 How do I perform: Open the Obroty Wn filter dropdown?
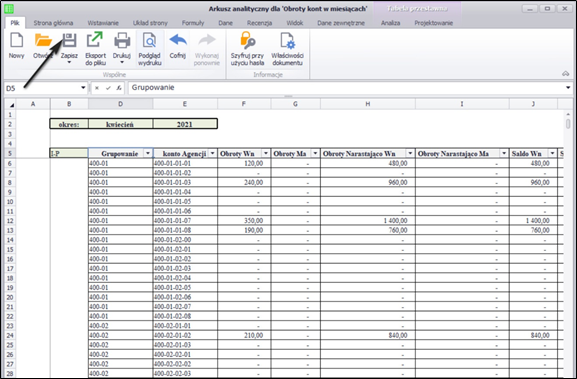(266, 153)
